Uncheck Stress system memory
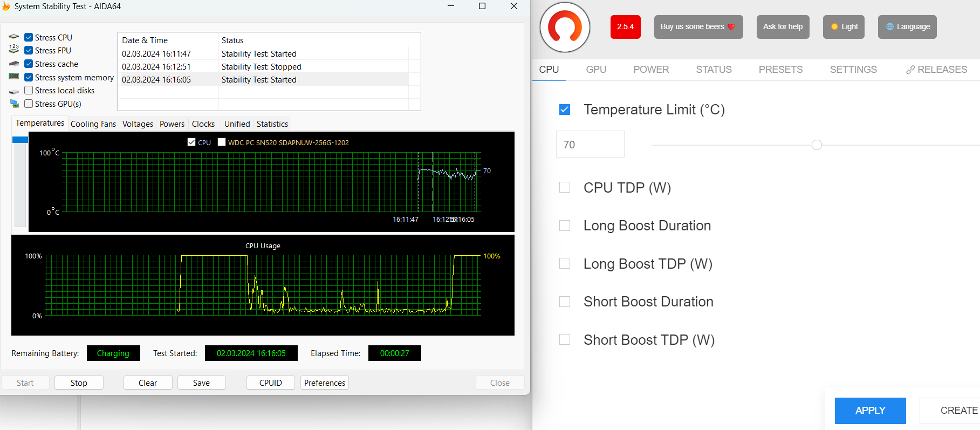 pos(29,77)
